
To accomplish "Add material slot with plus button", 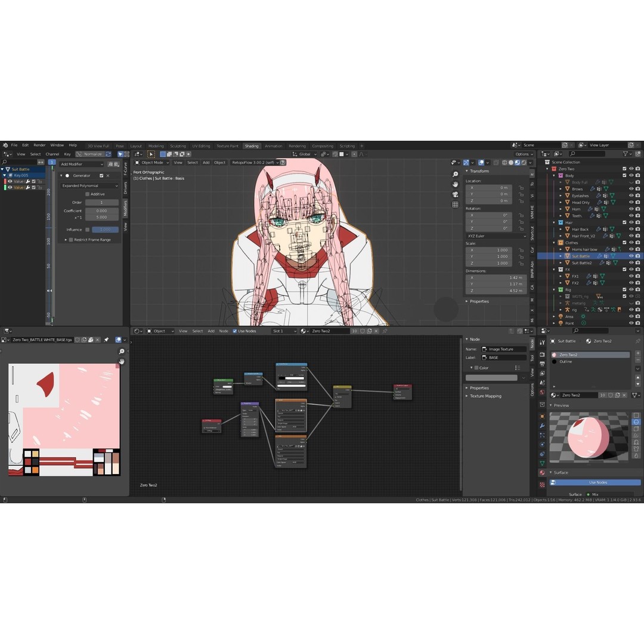I will pyautogui.click(x=637, y=354).
